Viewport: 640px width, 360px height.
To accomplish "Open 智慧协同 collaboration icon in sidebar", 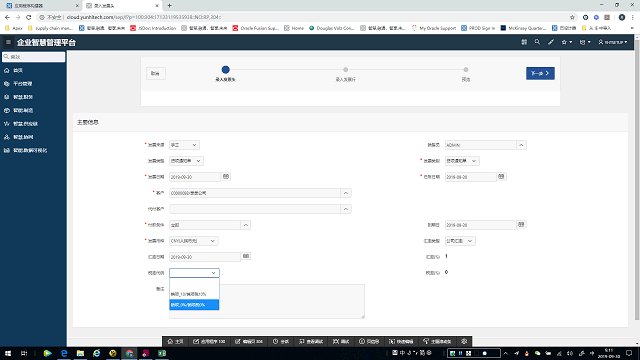I will pyautogui.click(x=7, y=137).
